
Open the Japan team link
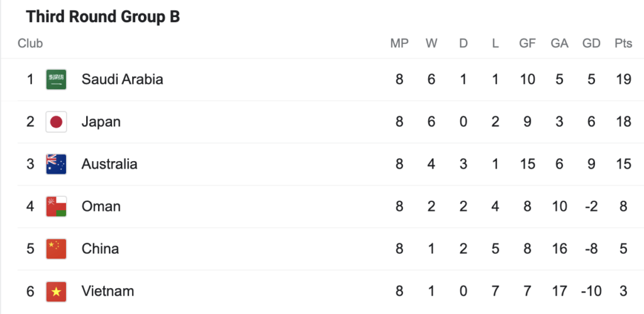[x=101, y=122]
